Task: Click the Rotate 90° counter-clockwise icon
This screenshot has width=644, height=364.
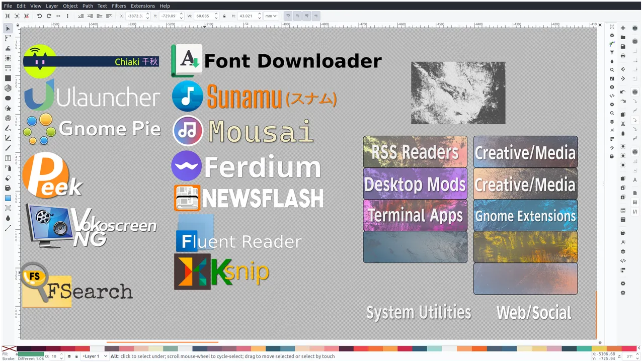Action: tap(39, 16)
